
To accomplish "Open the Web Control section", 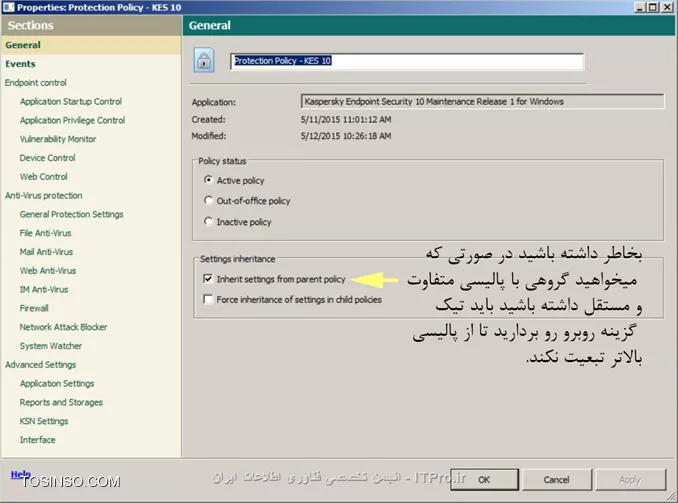I will tap(44, 177).
